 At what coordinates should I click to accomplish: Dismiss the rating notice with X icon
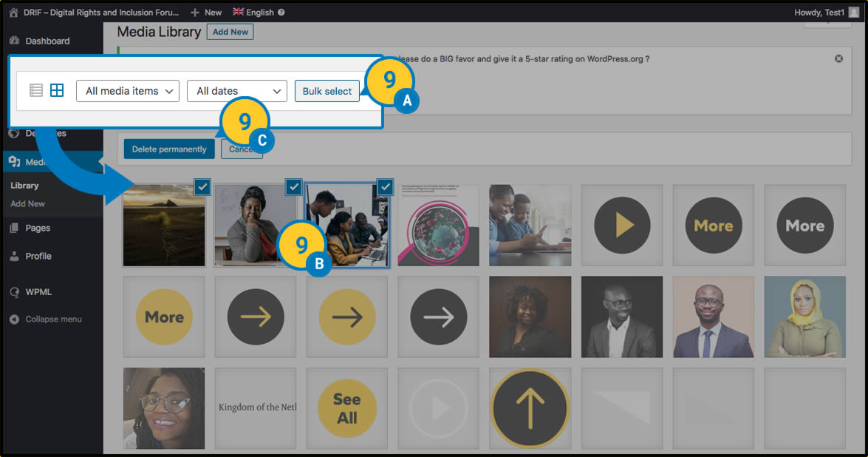838,58
